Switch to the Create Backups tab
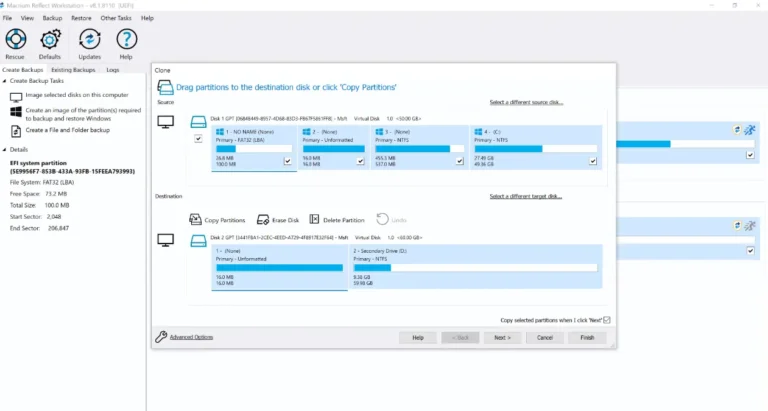Screen dimensions: 768x411 pyautogui.click(x=23, y=70)
